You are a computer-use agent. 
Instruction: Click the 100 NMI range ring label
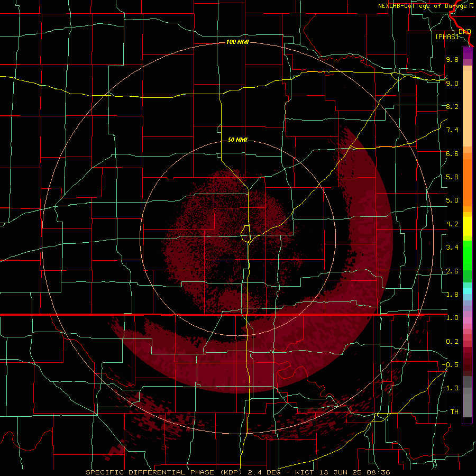[x=237, y=42]
